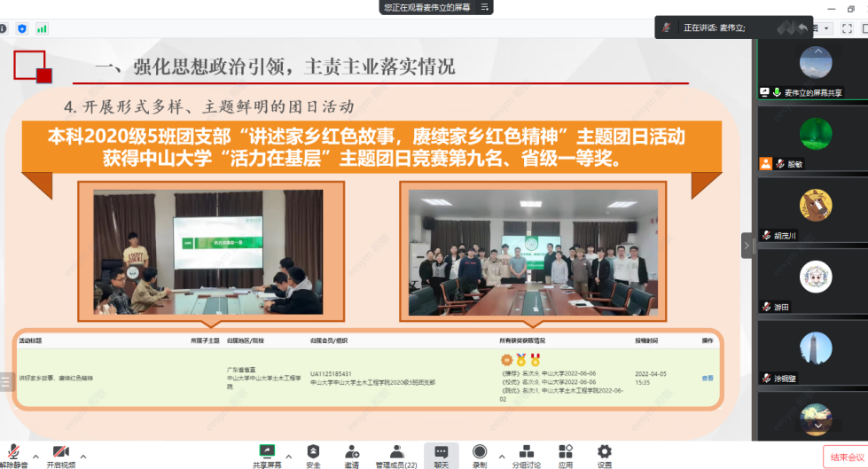Viewport: 868px width, 469px height.
Task: Collapse the participant video sidebar
Action: tap(747, 245)
